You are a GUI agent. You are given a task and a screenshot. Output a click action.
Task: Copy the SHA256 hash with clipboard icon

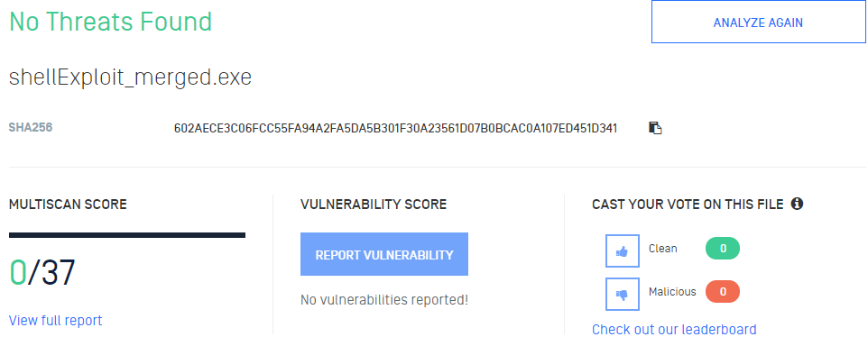click(655, 128)
